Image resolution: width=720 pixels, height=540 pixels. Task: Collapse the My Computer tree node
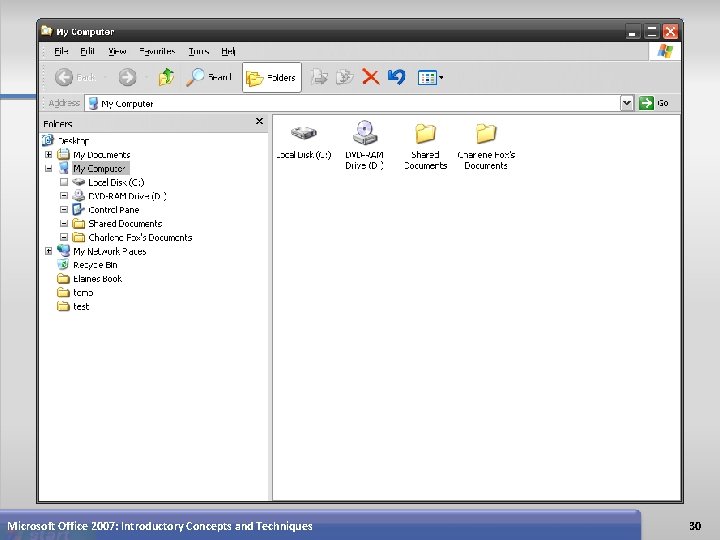[x=48, y=168]
